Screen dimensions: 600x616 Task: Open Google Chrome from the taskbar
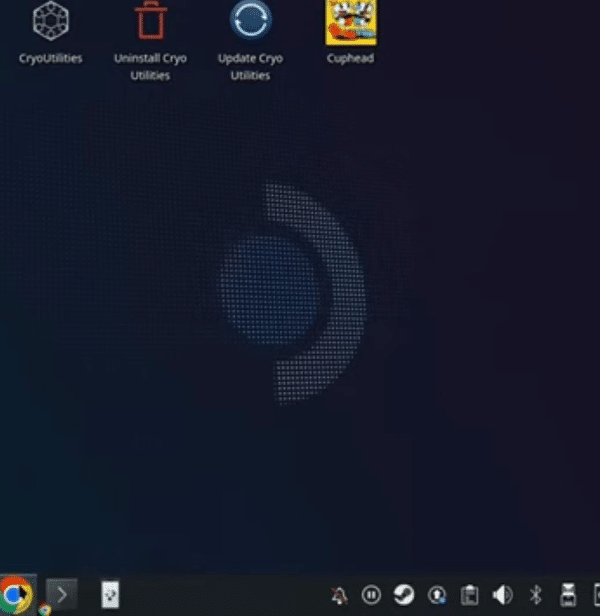click(x=16, y=595)
